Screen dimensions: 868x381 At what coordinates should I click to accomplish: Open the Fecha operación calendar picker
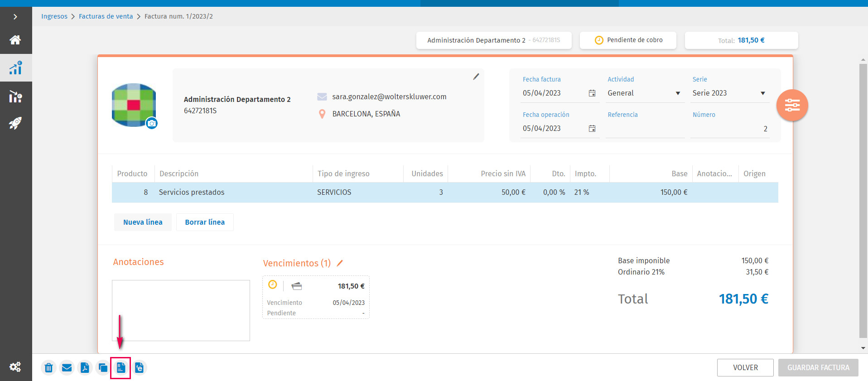tap(592, 128)
